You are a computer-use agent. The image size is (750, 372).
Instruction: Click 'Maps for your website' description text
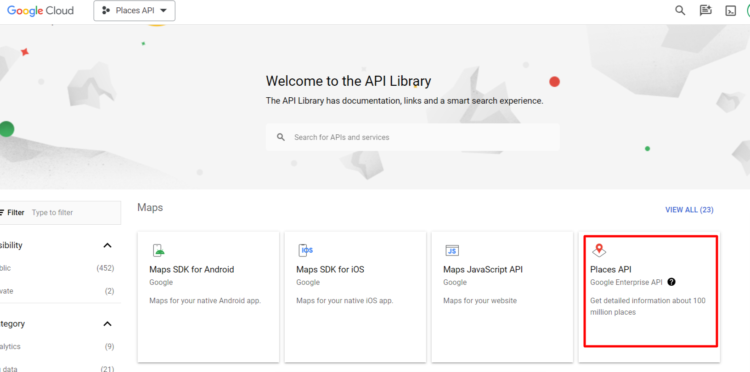(480, 301)
